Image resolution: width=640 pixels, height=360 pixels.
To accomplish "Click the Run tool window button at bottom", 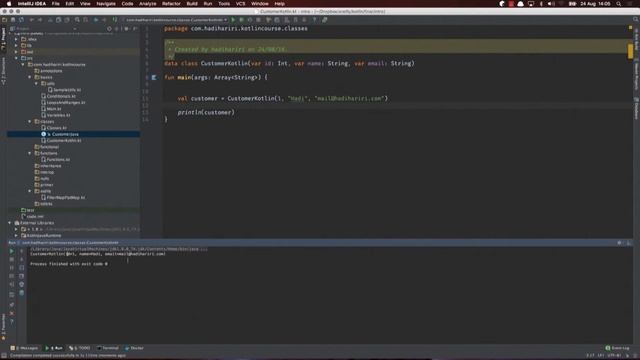I will (x=54, y=348).
